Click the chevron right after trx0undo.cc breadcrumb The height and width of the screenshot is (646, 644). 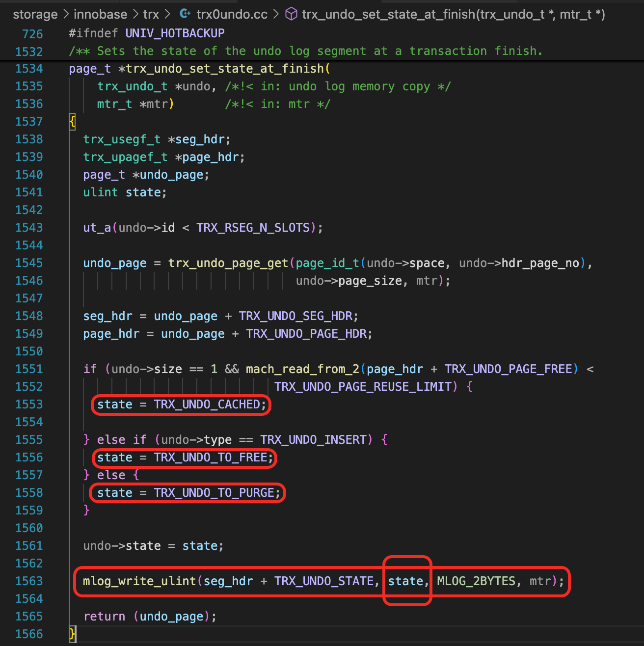point(276,15)
